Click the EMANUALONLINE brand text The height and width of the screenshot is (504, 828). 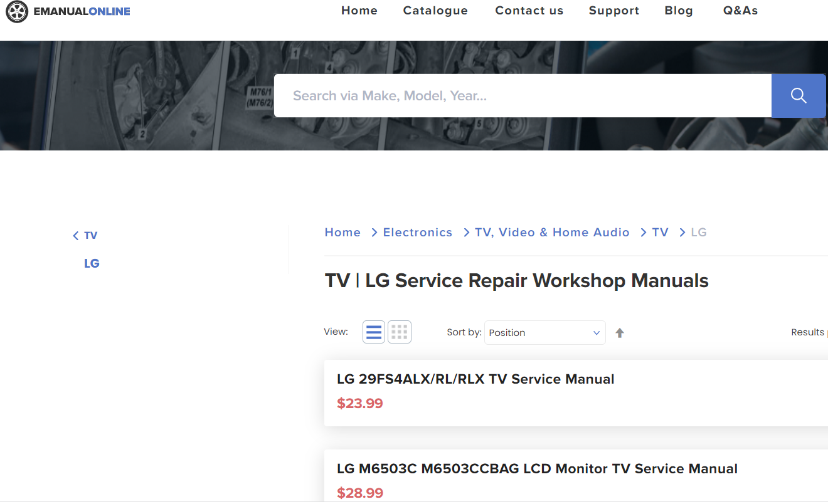pyautogui.click(x=82, y=11)
